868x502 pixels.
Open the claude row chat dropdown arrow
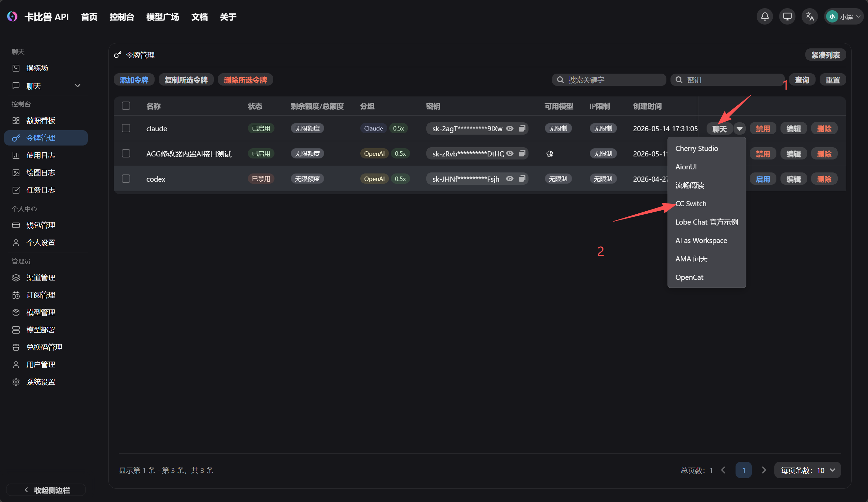(739, 128)
